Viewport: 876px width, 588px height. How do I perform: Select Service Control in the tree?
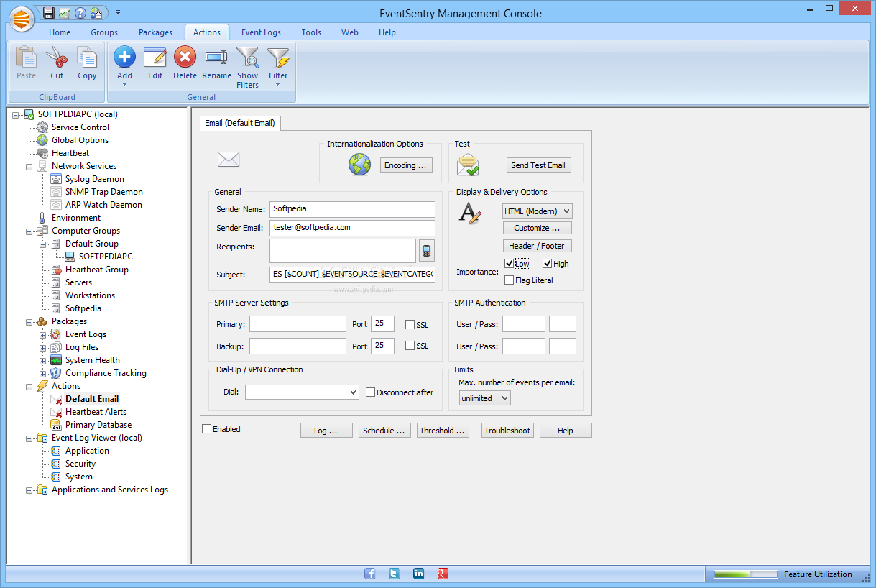pos(80,127)
